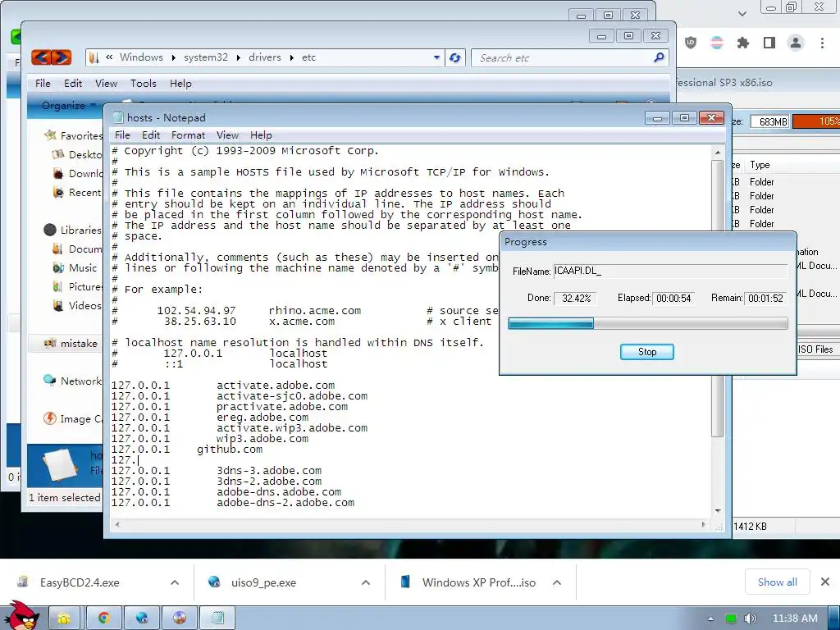
Task: Click volume speaker tray icon
Action: point(750,619)
